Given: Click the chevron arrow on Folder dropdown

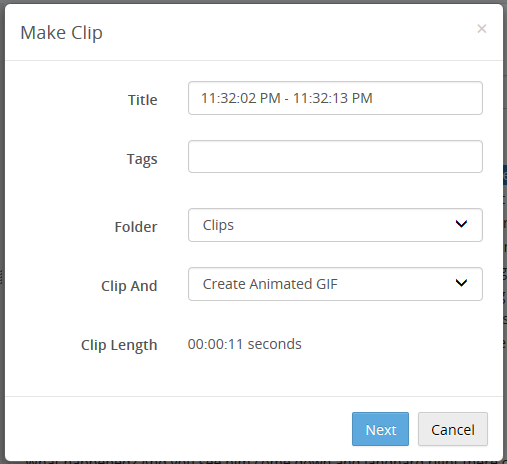Looking at the screenshot, I should tap(461, 224).
